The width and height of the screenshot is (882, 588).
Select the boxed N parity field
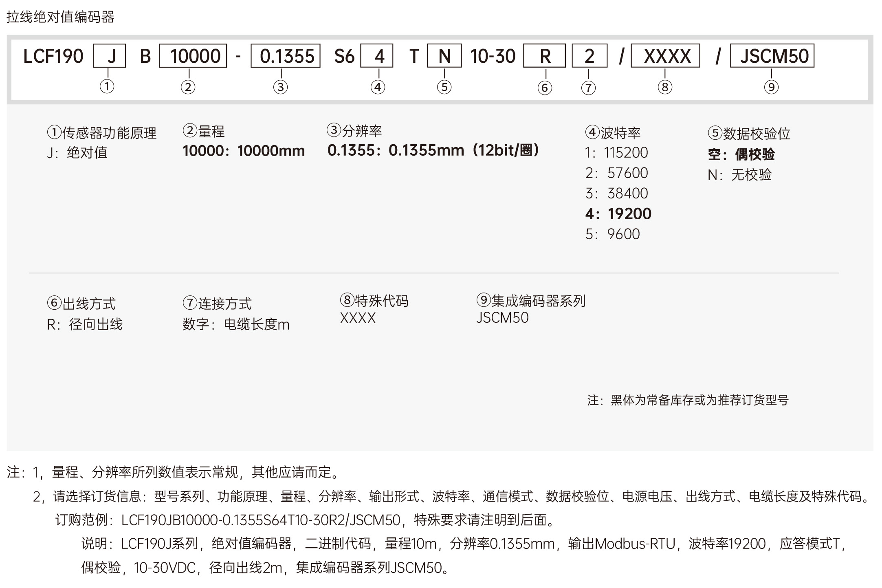click(444, 56)
